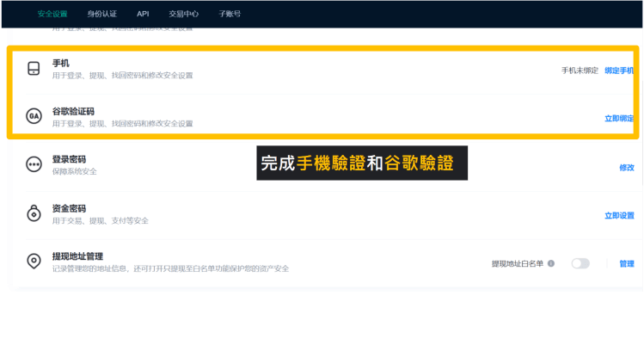This screenshot has height=345, width=644.
Task: Click the 完成手機驗證和谷歌驗證 banner
Action: 362,163
